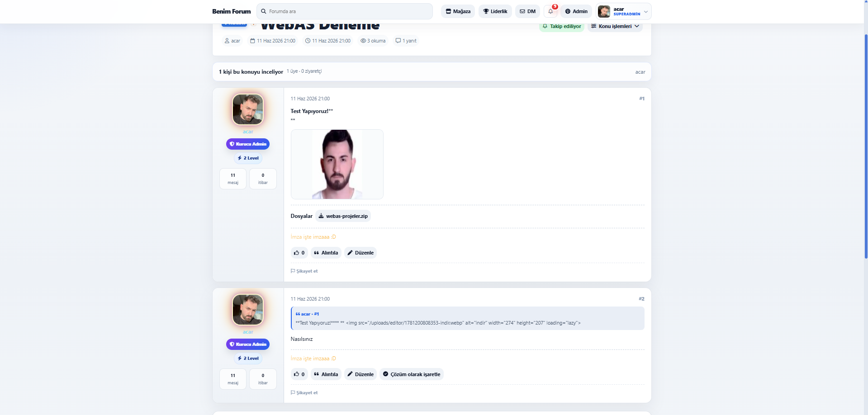868x415 pixels.
Task: Report post #1 via Şikayet et
Action: coord(304,271)
